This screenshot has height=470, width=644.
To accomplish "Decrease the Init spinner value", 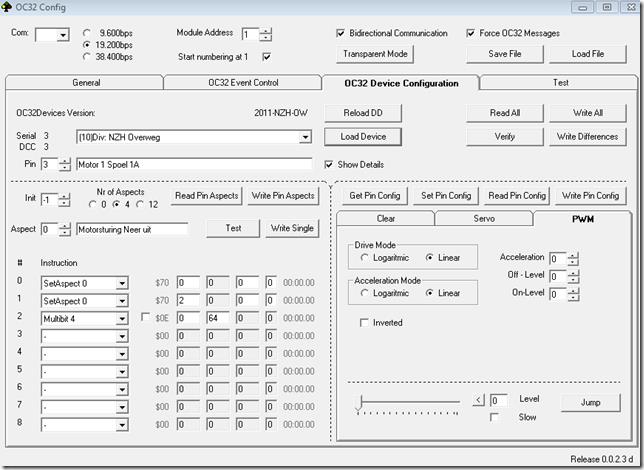I will (x=65, y=203).
